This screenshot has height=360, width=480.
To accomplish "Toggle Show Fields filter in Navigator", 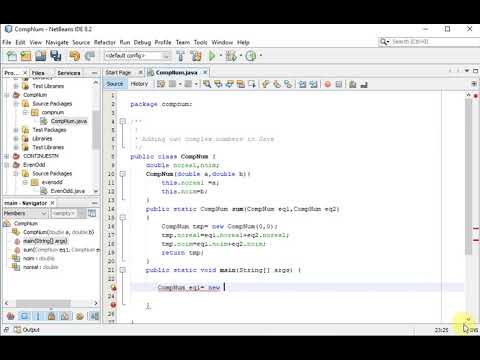I will tap(24, 316).
